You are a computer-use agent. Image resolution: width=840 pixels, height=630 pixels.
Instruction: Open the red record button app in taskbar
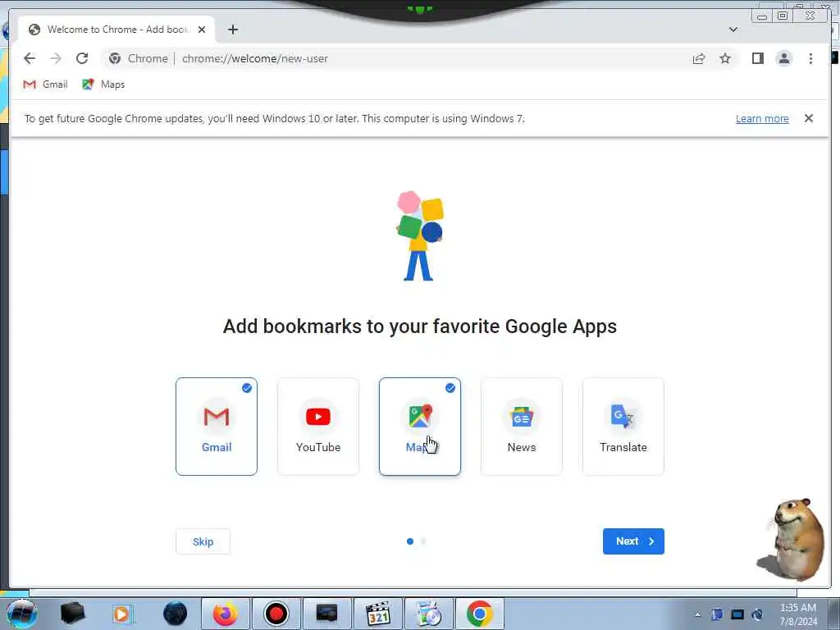pyautogui.click(x=276, y=614)
